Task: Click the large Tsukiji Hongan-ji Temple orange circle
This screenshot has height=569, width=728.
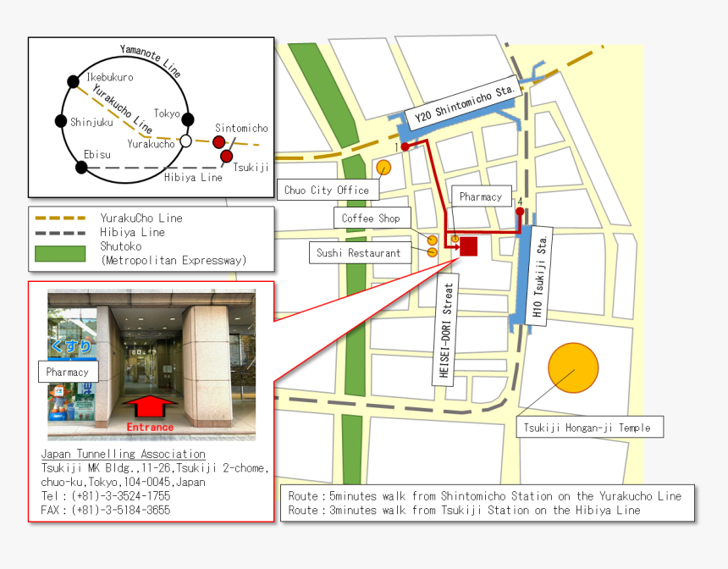Action: 573,367
